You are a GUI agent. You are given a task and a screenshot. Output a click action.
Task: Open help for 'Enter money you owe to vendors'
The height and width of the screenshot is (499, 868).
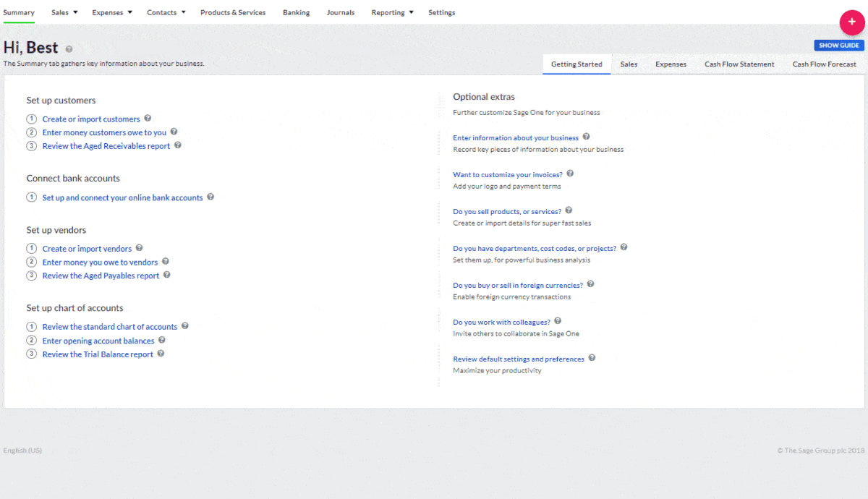coord(165,261)
